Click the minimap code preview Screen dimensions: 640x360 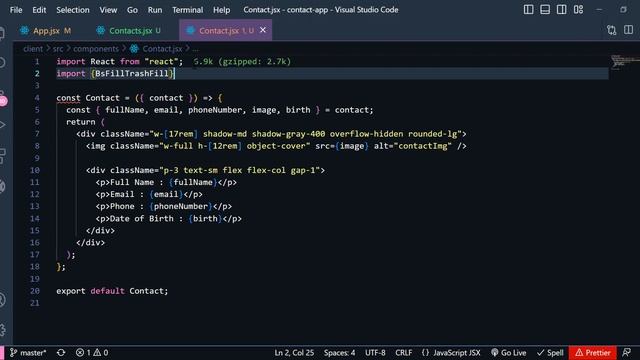pos(624,62)
